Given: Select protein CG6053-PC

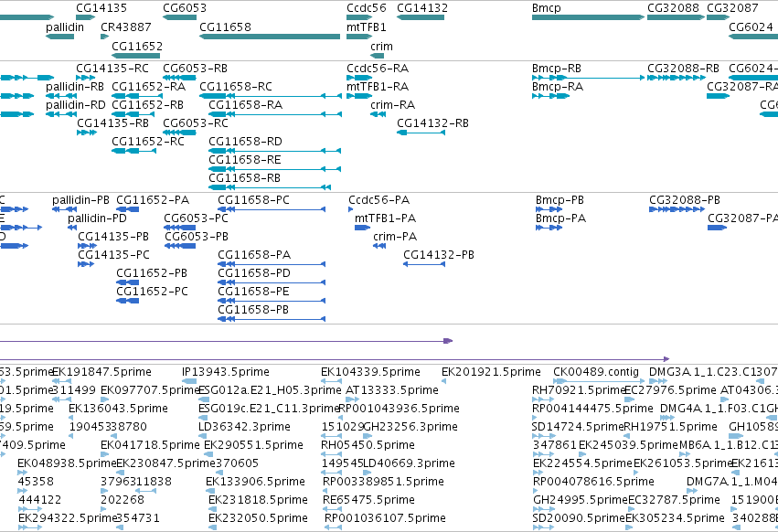Looking at the screenshot, I should pos(179,228).
